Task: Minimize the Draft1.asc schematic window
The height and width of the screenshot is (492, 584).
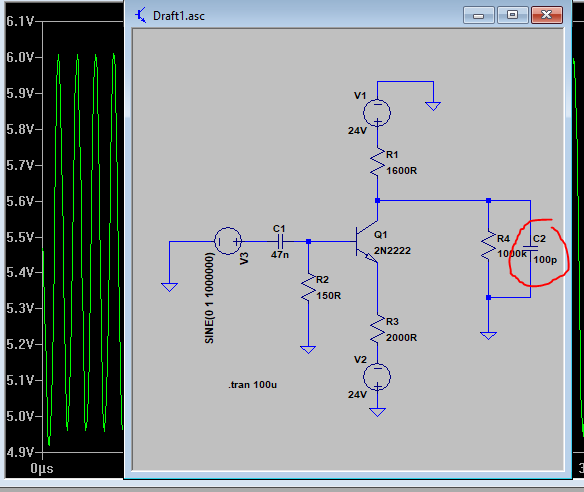Action: coord(479,15)
